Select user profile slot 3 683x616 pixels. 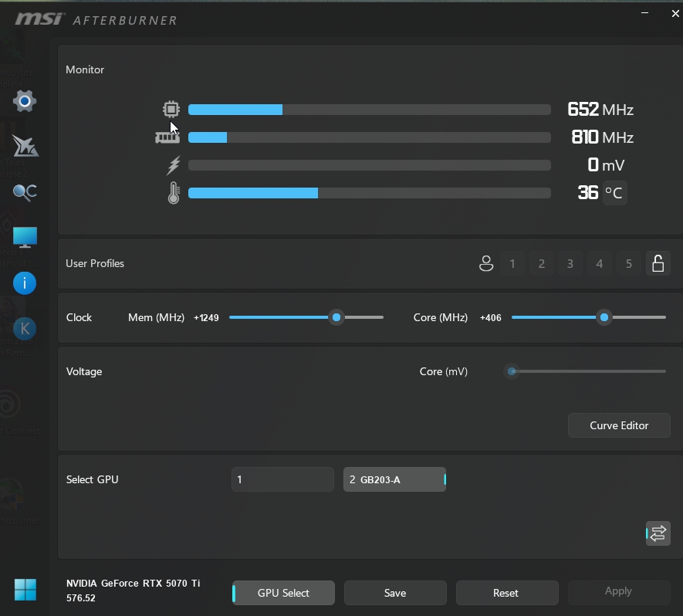click(570, 263)
